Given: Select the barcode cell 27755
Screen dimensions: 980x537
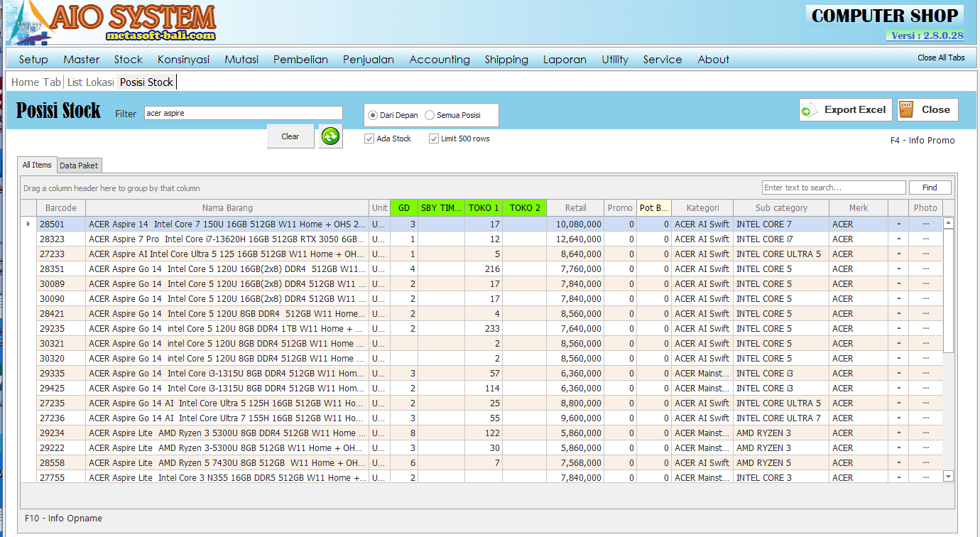Looking at the screenshot, I should click(60, 477).
